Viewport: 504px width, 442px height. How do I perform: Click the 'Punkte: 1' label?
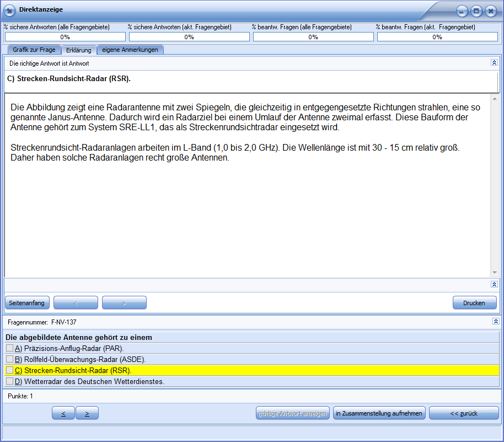pos(20,396)
